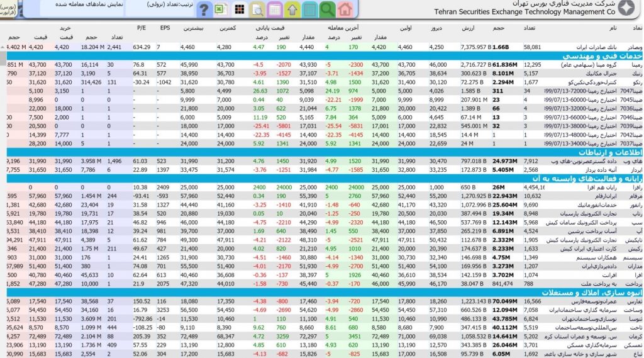
Task: Click the 'قیمت پایانی' header group
Action: coord(270,28)
